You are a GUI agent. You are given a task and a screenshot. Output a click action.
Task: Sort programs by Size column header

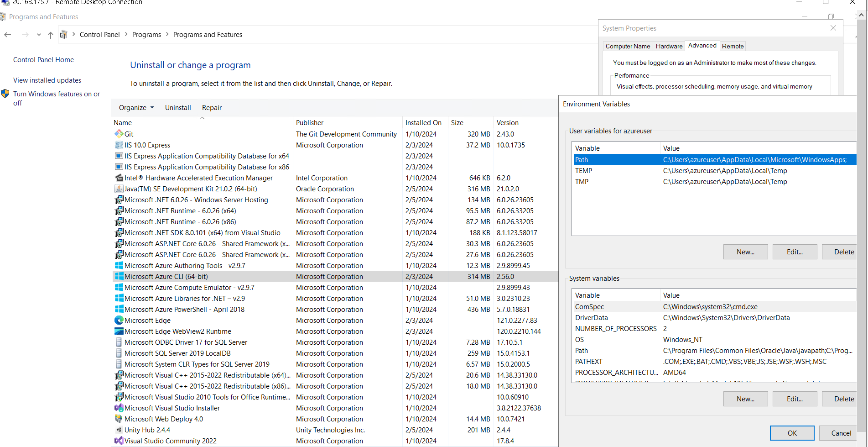pos(471,122)
